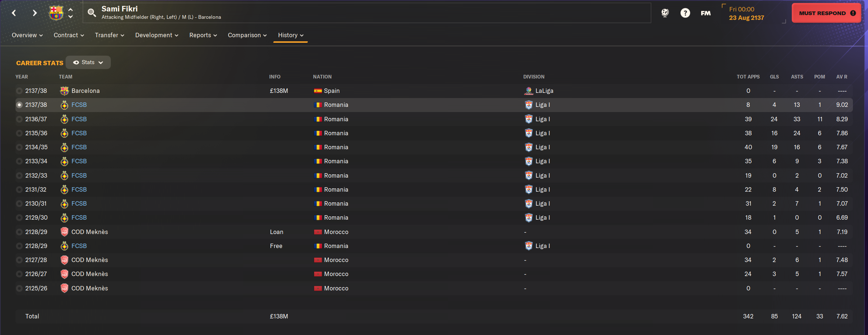Open the Development dropdown menu

tap(157, 35)
